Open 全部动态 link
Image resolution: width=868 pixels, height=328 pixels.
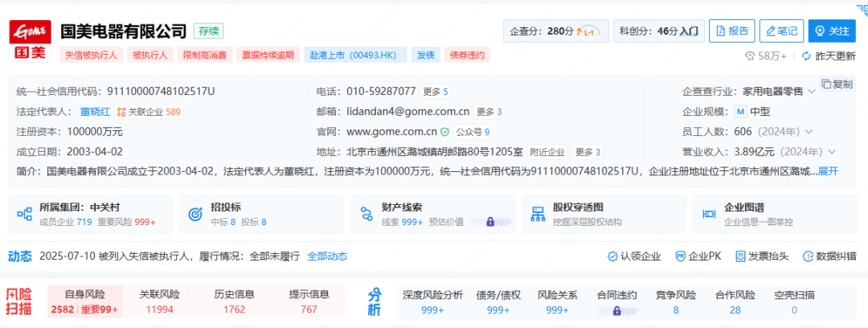point(327,256)
